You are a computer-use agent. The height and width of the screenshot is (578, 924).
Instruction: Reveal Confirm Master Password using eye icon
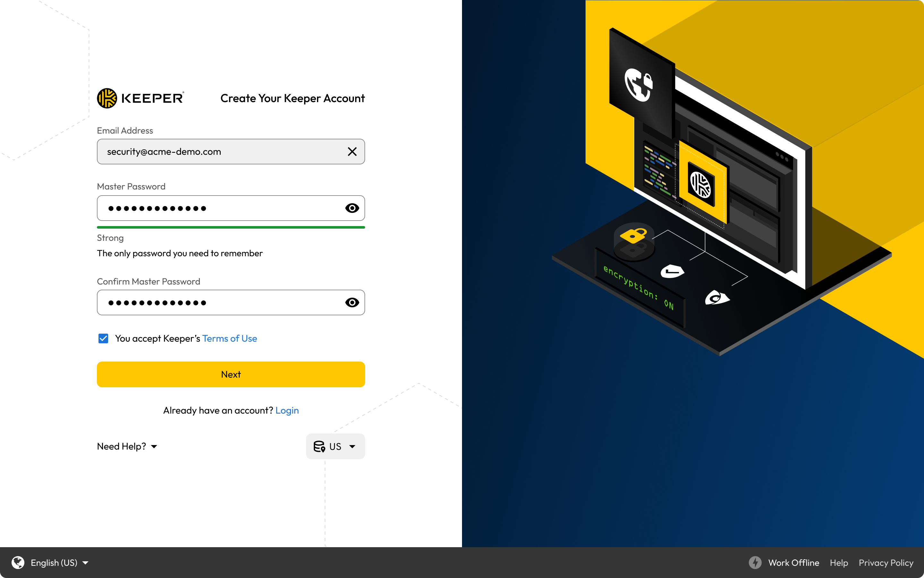coord(352,302)
